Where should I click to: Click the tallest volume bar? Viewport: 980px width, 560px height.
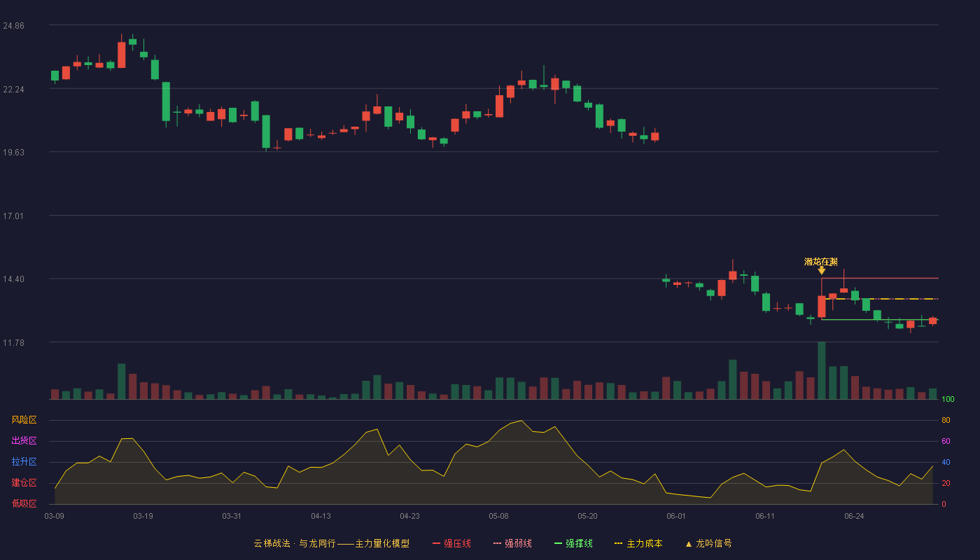click(x=821, y=370)
